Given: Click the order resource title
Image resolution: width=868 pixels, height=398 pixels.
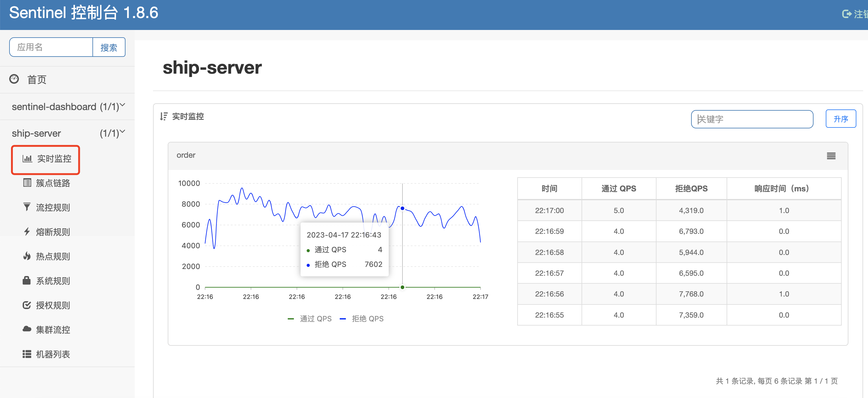Looking at the screenshot, I should point(186,155).
